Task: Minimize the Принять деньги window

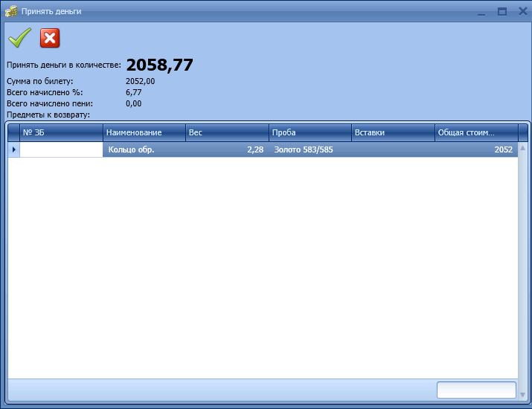Action: coord(482,12)
